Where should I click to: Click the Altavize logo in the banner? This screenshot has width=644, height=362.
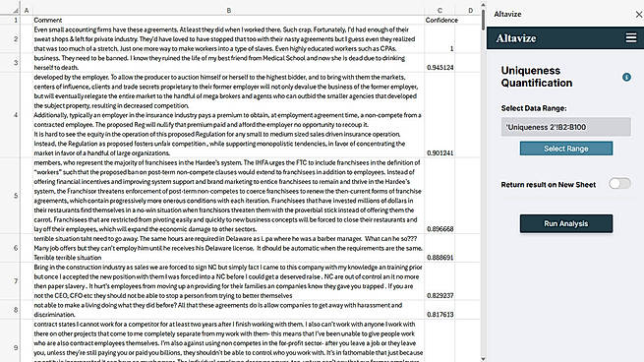(x=516, y=38)
